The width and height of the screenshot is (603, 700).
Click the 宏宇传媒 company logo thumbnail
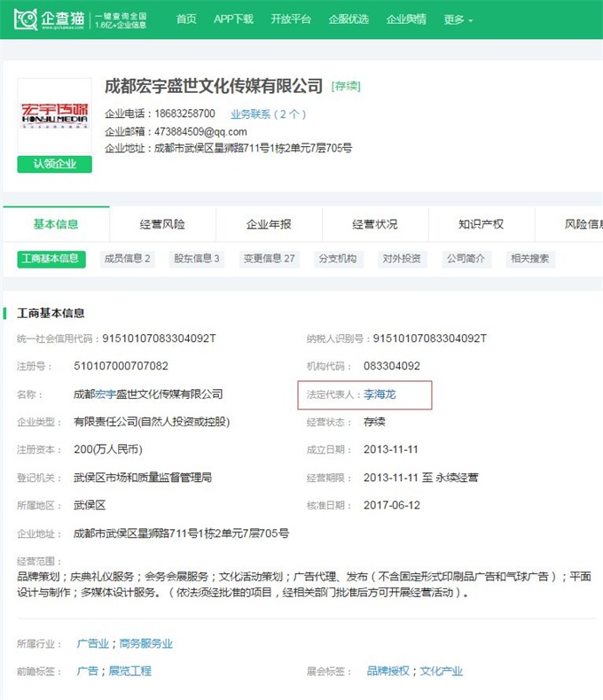click(x=54, y=115)
